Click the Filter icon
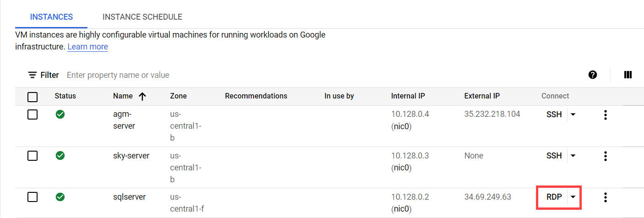Screen dimensions: 644x218 [x=32, y=75]
